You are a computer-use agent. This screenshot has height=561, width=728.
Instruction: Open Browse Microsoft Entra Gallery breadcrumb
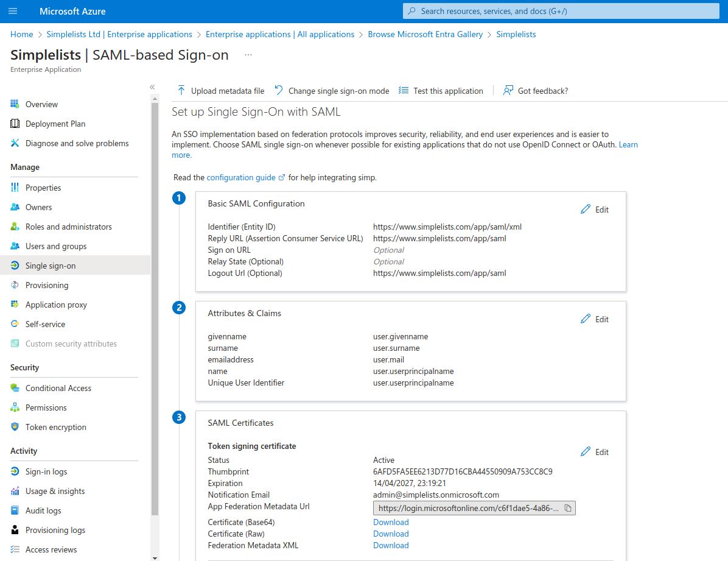click(425, 34)
